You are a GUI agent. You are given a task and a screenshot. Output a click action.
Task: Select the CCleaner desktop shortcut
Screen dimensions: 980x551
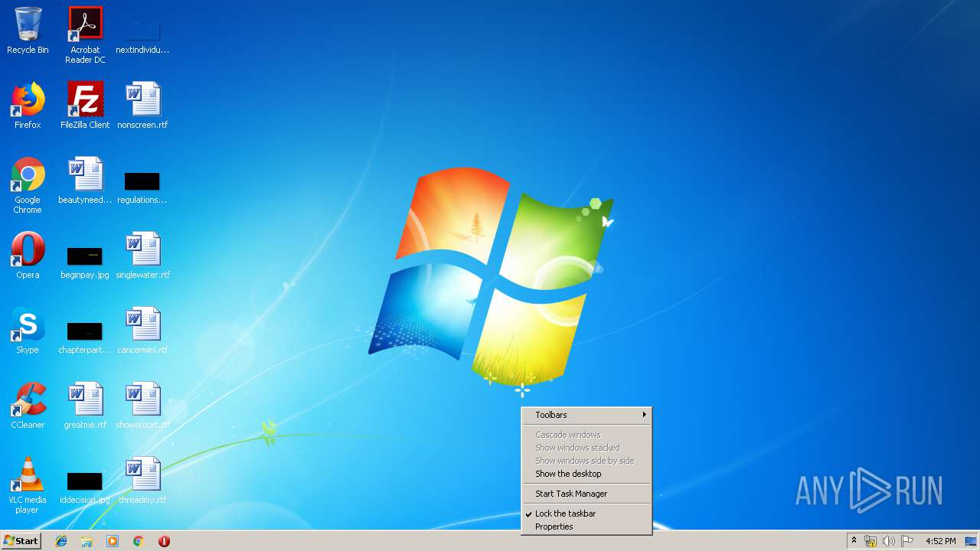(28, 406)
